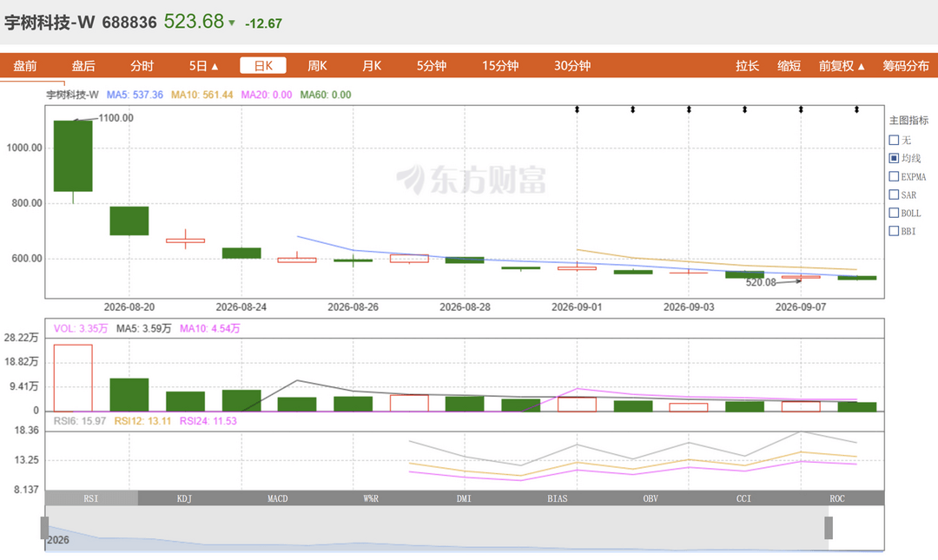The height and width of the screenshot is (560, 938).
Task: Show the 15分钟 chart
Action: tap(500, 66)
